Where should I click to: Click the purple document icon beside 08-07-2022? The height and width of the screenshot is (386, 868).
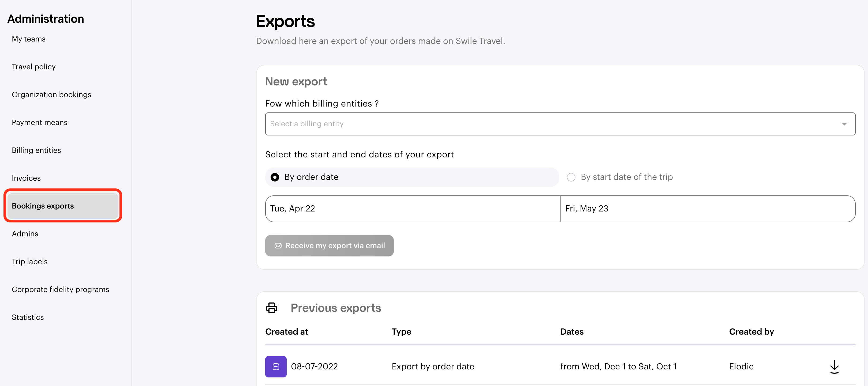click(276, 366)
